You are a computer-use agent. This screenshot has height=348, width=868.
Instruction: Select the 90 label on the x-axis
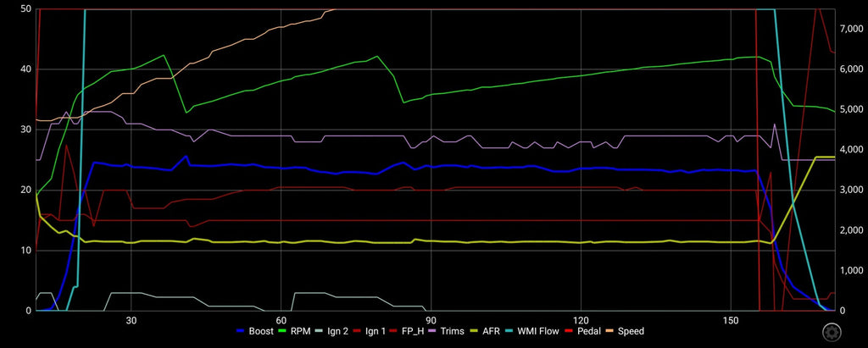[431, 320]
